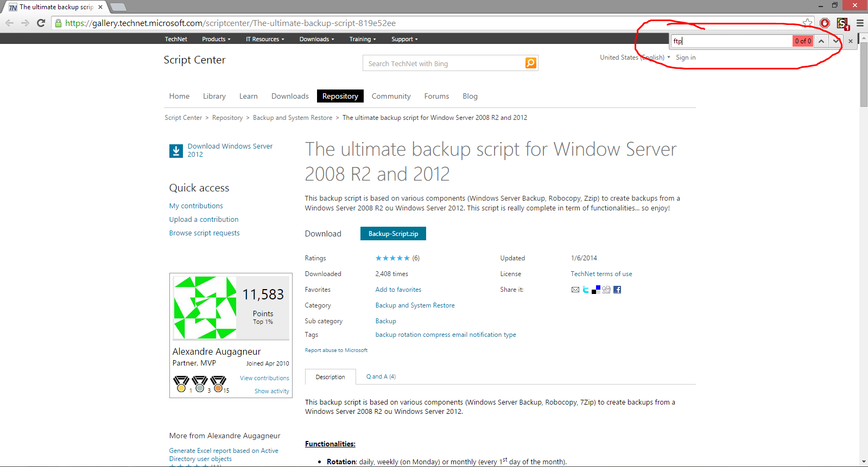This screenshot has width=868, height=467.
Task: Click the download arrow icon for Windows Server 2012
Action: pos(176,151)
